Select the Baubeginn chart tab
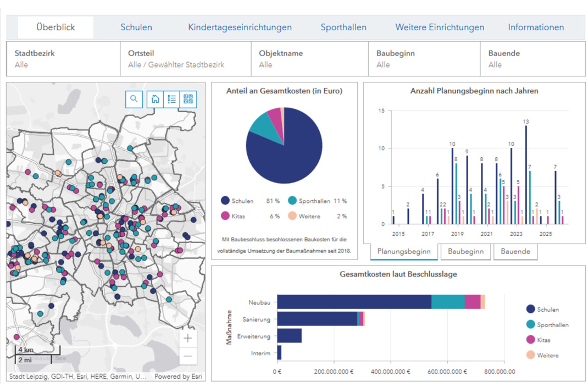 tap(465, 251)
